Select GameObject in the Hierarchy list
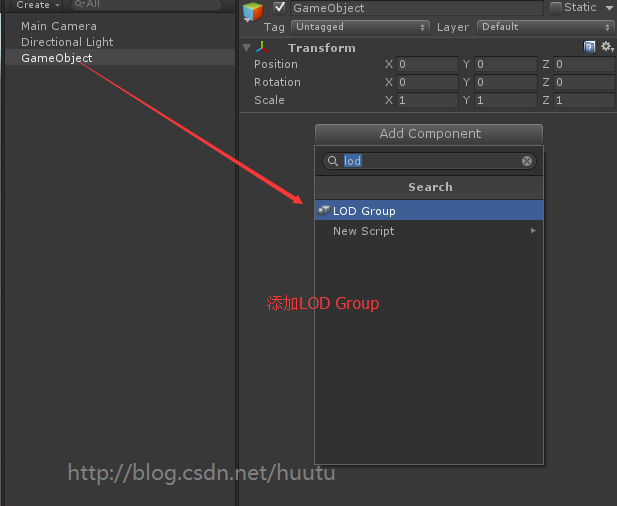This screenshot has height=506, width=617. click(120, 58)
